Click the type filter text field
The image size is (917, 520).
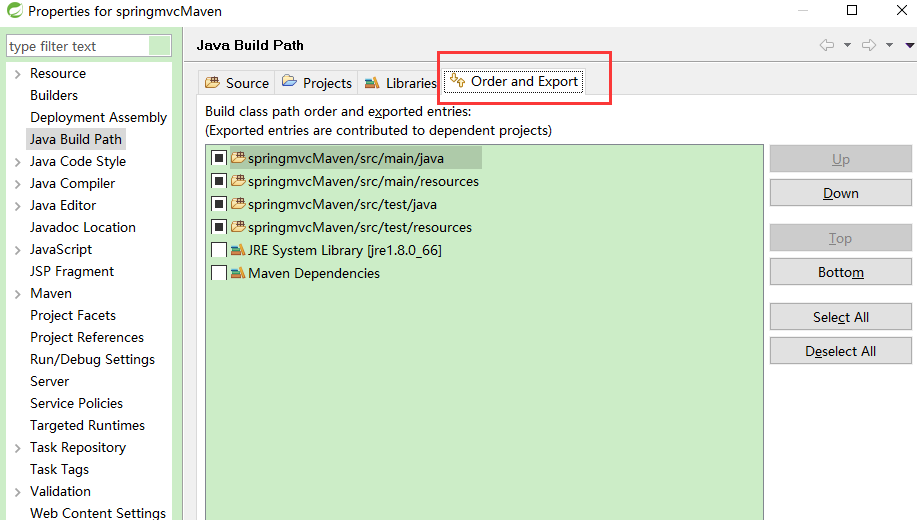click(x=77, y=46)
